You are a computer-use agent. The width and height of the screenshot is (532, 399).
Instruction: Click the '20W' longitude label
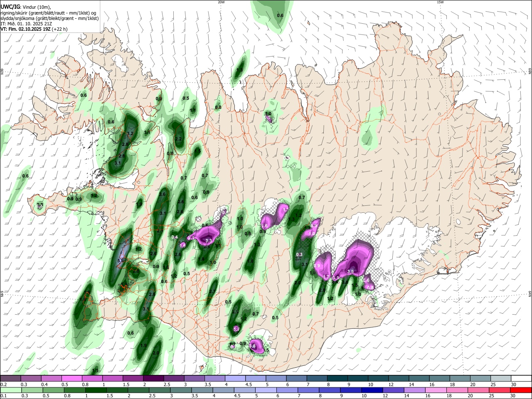[221, 2]
